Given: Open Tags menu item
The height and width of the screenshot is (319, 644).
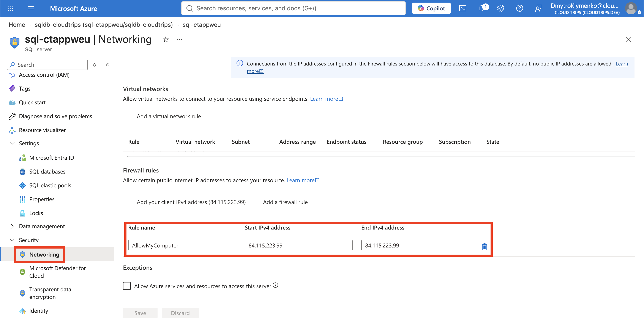Looking at the screenshot, I should [x=25, y=88].
